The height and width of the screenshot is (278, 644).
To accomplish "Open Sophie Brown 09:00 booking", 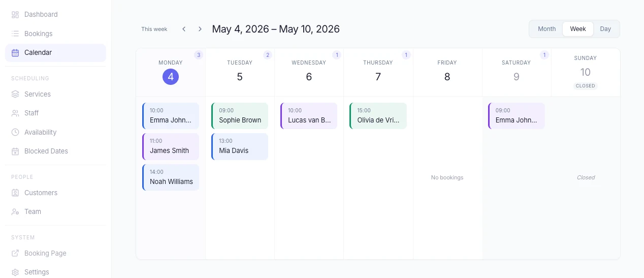I will pyautogui.click(x=240, y=116).
